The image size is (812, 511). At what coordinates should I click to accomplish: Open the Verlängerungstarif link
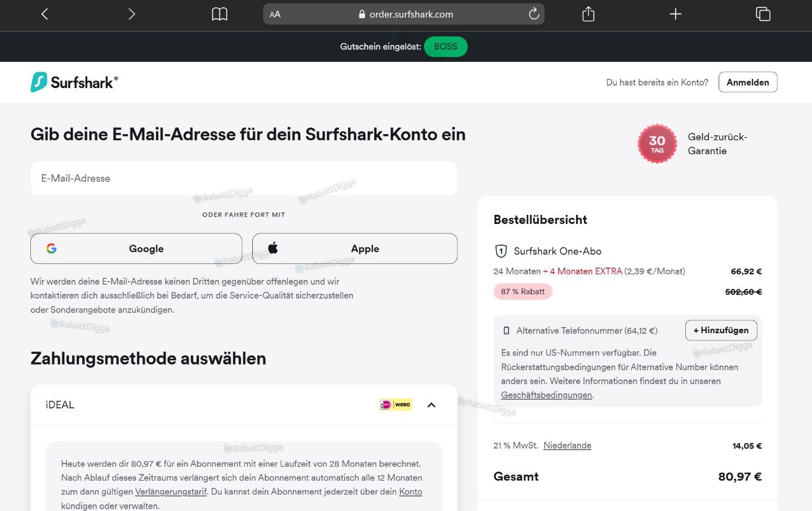tap(171, 492)
